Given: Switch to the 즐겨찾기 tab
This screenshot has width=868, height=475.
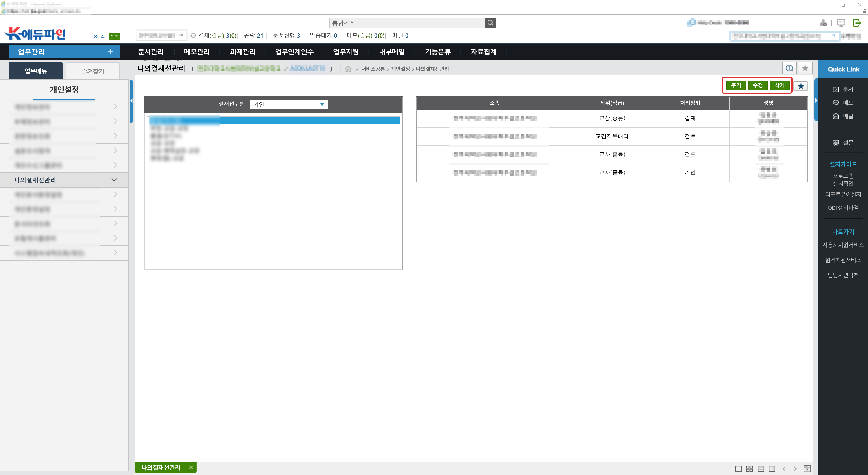Looking at the screenshot, I should point(93,71).
